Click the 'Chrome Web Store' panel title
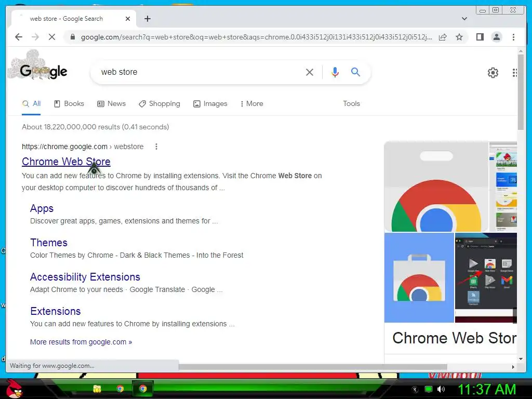This screenshot has height=399, width=532. click(454, 338)
